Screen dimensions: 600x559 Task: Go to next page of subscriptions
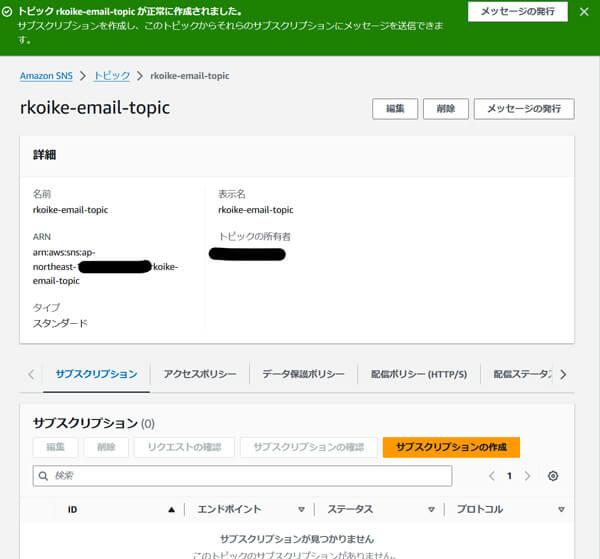(528, 476)
